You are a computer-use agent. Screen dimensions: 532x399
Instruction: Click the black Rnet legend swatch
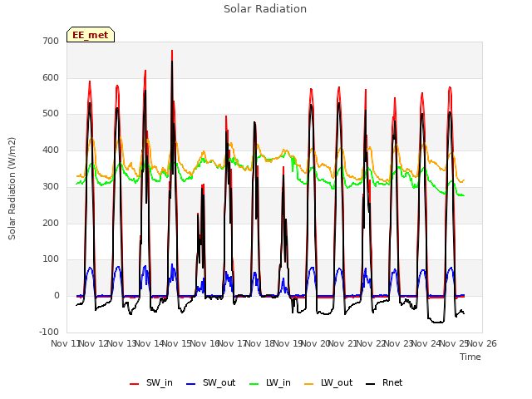[371, 384]
